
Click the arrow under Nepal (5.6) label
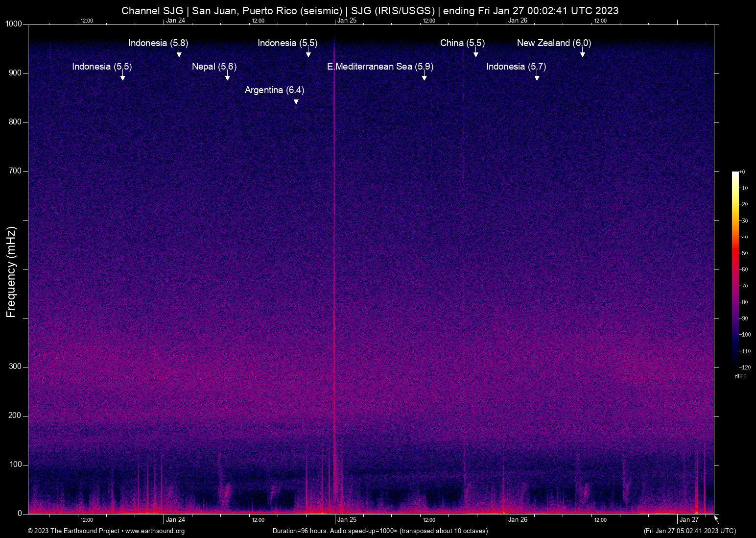[228, 77]
